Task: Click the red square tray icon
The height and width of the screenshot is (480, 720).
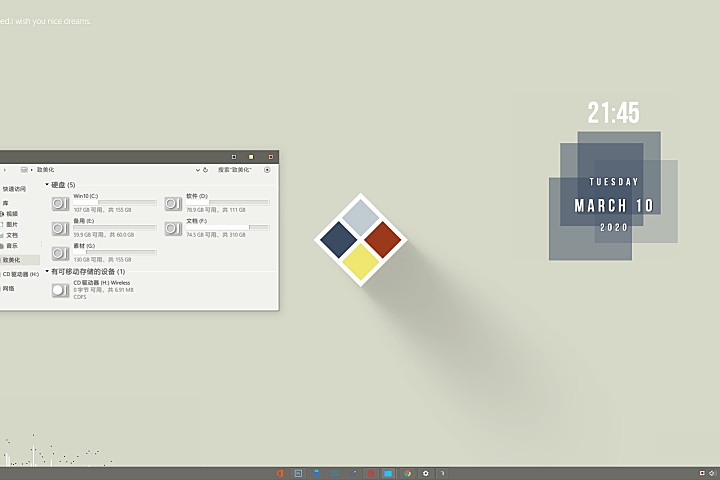Action: 702,473
